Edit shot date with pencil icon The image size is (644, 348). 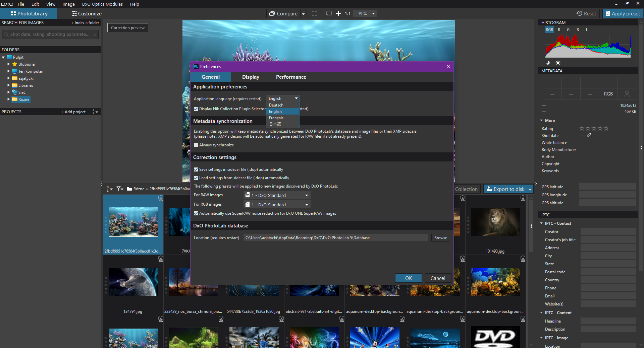tap(589, 135)
